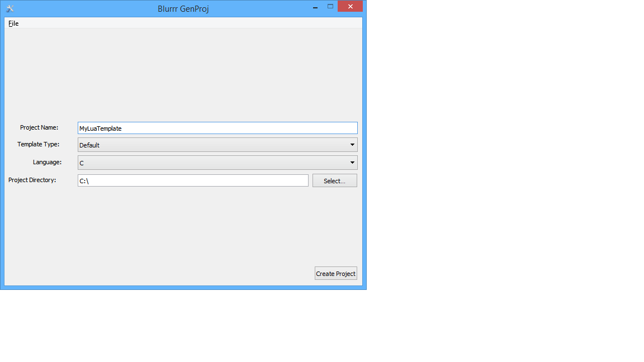Image resolution: width=644 pixels, height=362 pixels.
Task: Click the arrow on the Template Type dropdown
Action: 352,145
